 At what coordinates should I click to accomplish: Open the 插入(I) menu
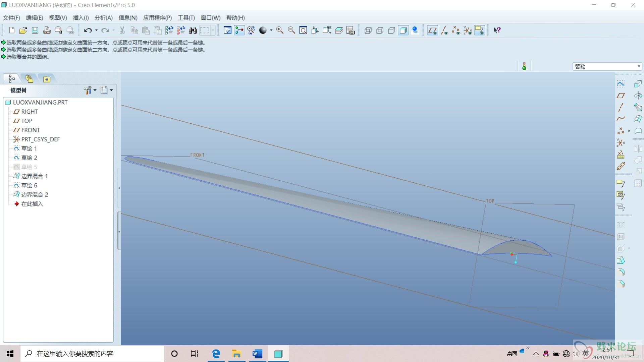(x=81, y=18)
